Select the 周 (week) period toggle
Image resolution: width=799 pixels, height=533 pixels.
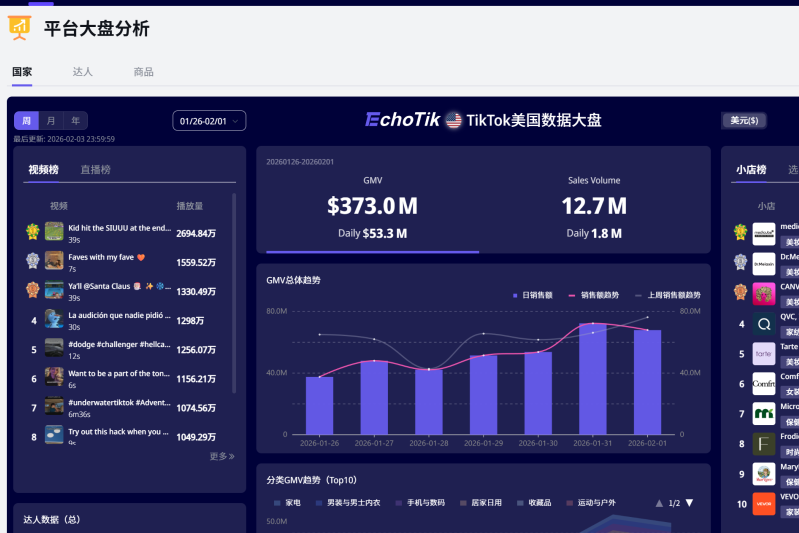coord(26,121)
